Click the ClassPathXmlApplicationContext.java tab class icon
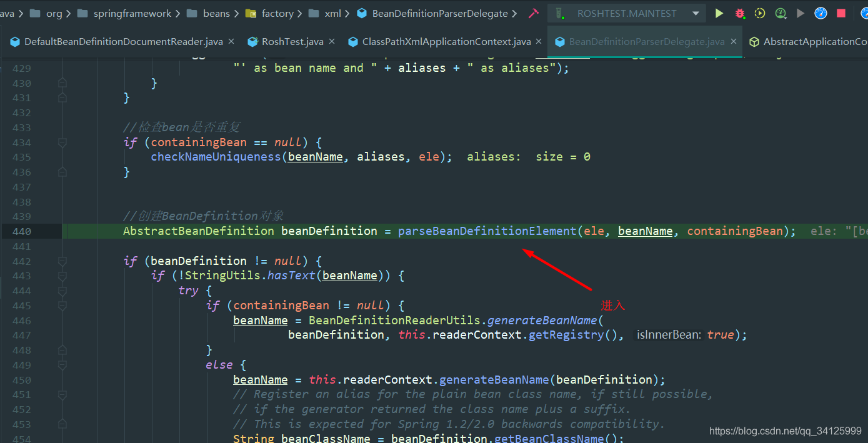 [x=353, y=42]
